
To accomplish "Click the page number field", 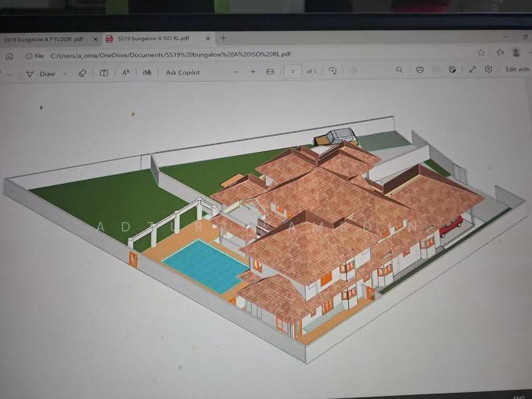I will pos(293,72).
